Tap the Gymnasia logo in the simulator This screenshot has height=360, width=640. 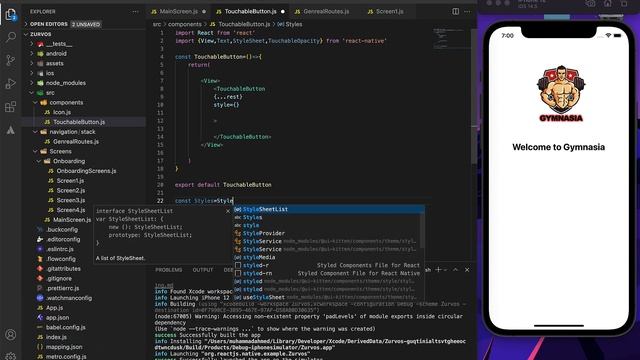(x=561, y=93)
